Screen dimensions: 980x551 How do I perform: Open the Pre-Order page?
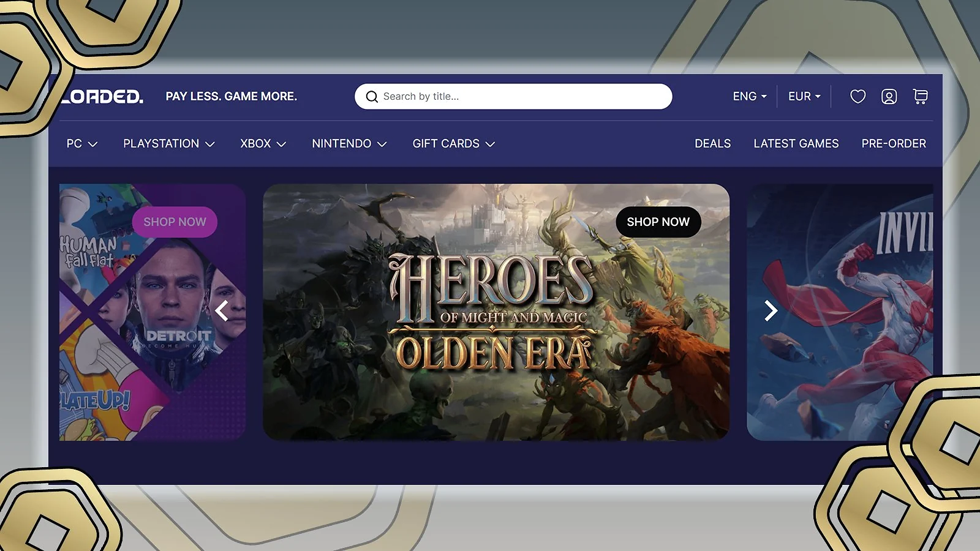point(894,144)
